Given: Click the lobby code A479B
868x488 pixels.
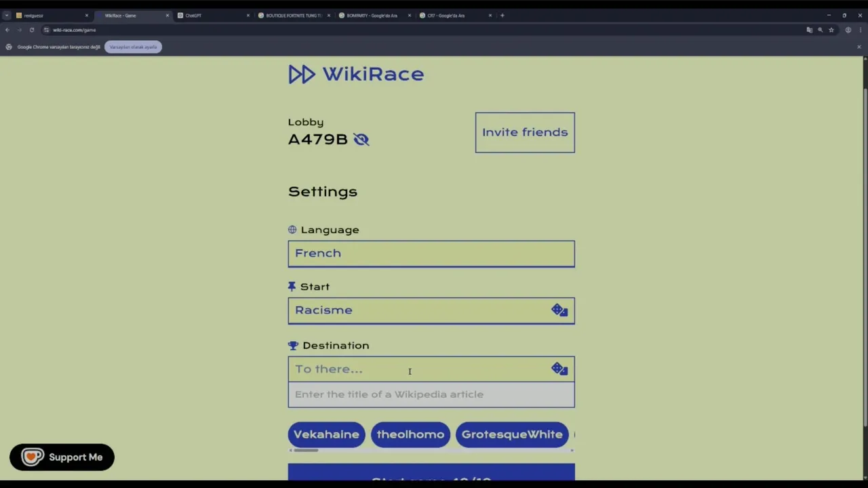Looking at the screenshot, I should coord(318,140).
